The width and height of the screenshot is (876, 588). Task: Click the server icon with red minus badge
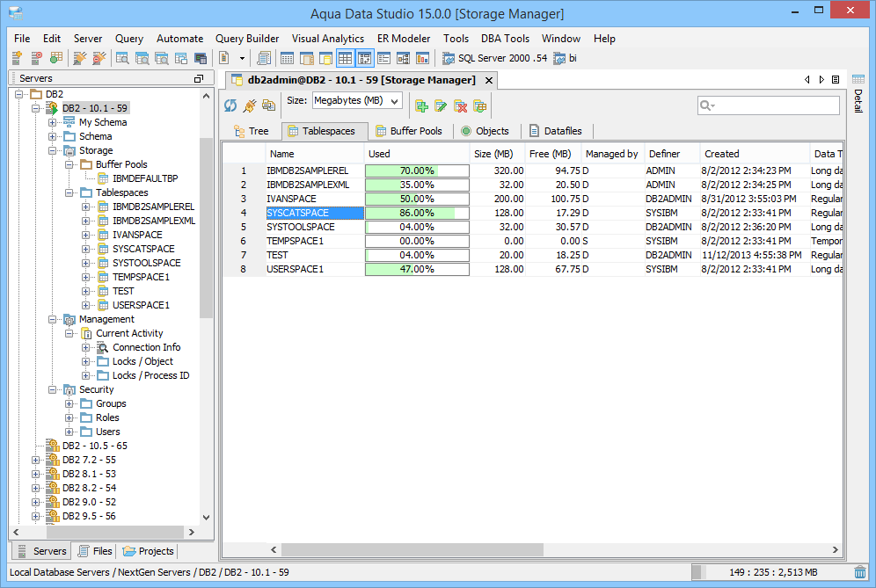pyautogui.click(x=36, y=57)
